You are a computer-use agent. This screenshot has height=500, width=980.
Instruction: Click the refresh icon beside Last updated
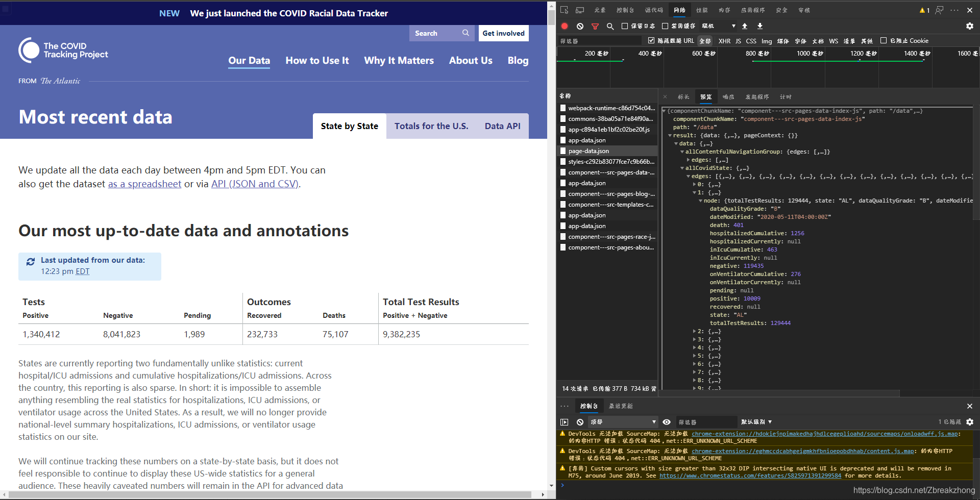(x=31, y=261)
